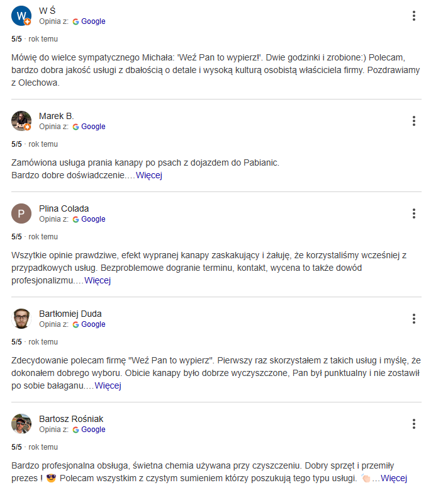Expand Marek B. review with Więcej
The width and height of the screenshot is (448, 490).
pyautogui.click(x=149, y=175)
